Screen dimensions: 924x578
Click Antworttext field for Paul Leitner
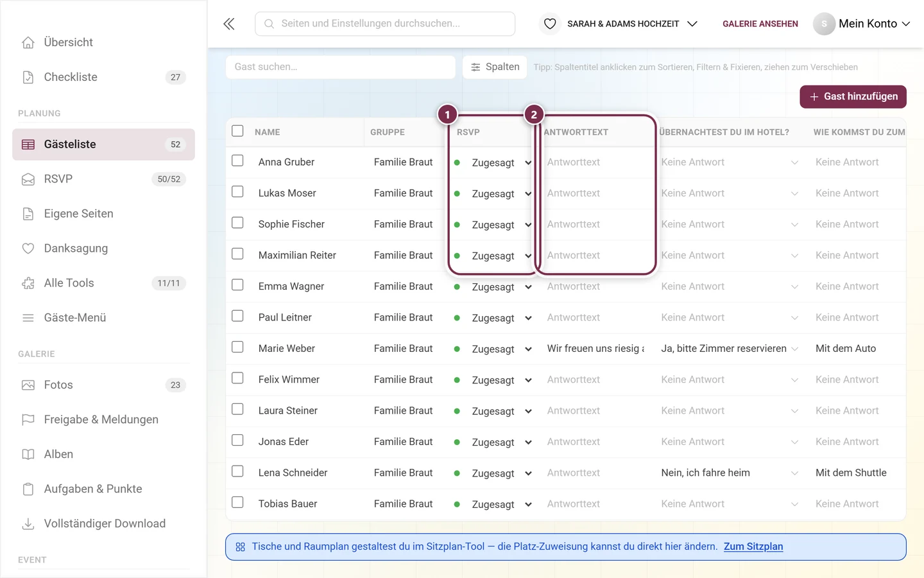click(x=596, y=318)
